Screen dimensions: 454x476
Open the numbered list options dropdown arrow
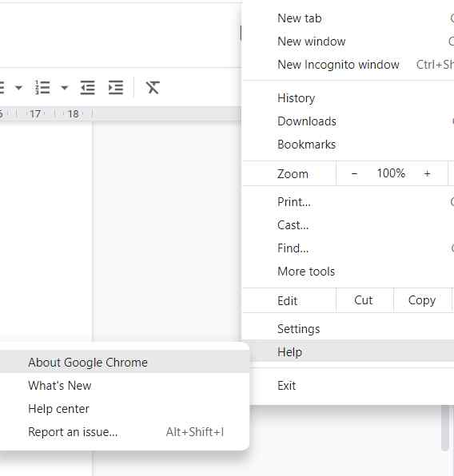65,88
